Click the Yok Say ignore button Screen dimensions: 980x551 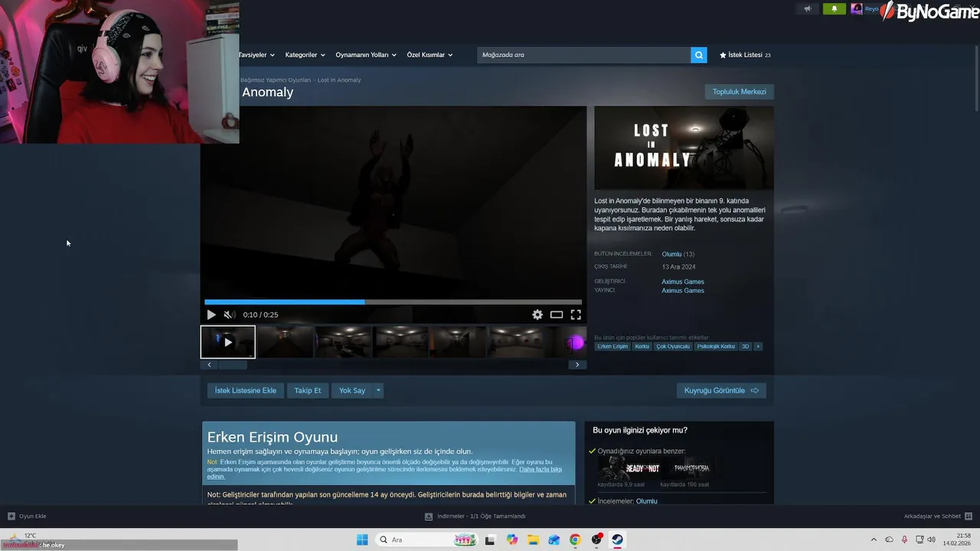click(x=352, y=390)
